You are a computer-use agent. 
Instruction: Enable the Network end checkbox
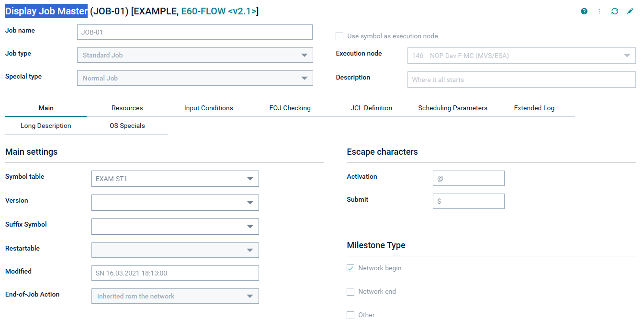coord(350,291)
